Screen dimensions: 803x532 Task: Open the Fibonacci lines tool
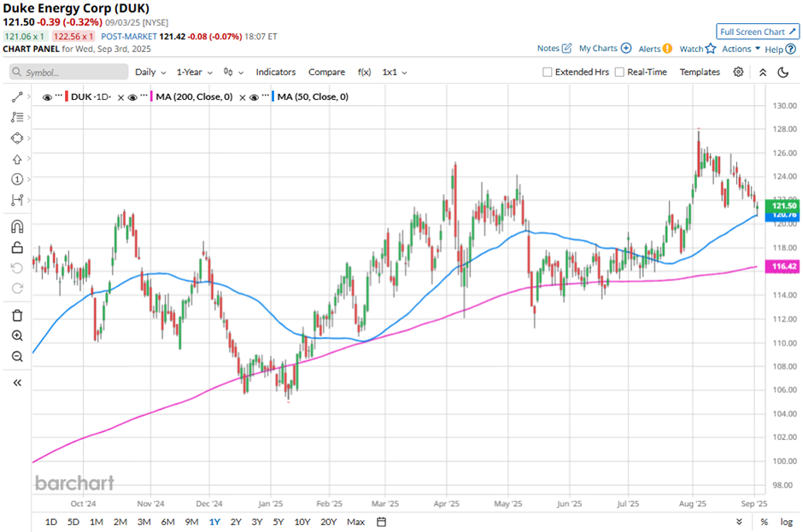(x=17, y=117)
